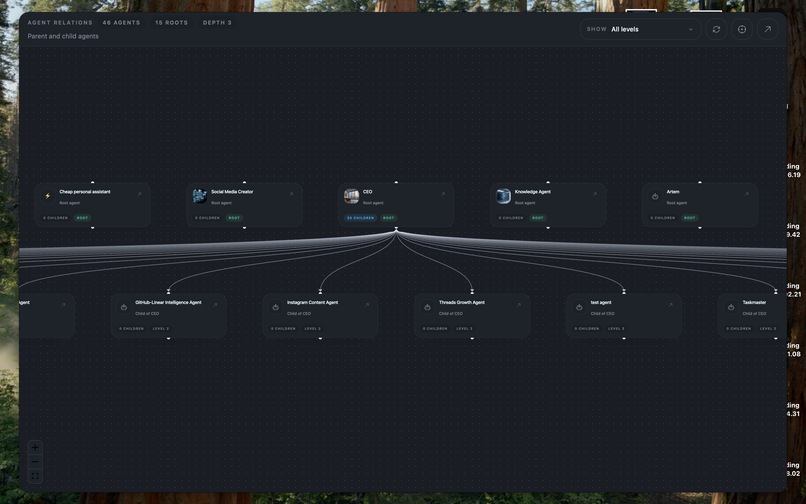Click LEVEL 2 badge on test agent
The height and width of the screenshot is (504, 806).
pos(616,329)
